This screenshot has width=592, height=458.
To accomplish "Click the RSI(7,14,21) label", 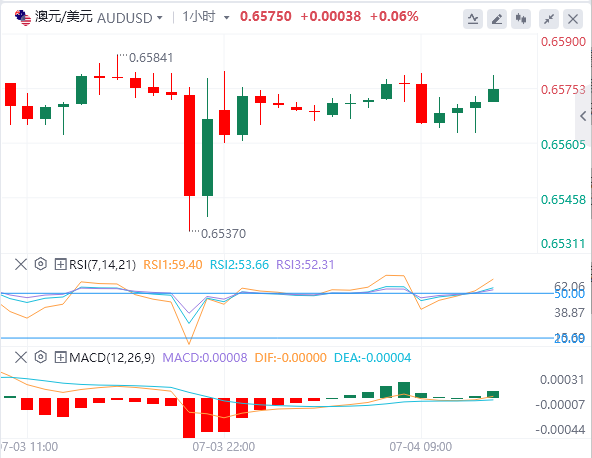I will [x=102, y=265].
